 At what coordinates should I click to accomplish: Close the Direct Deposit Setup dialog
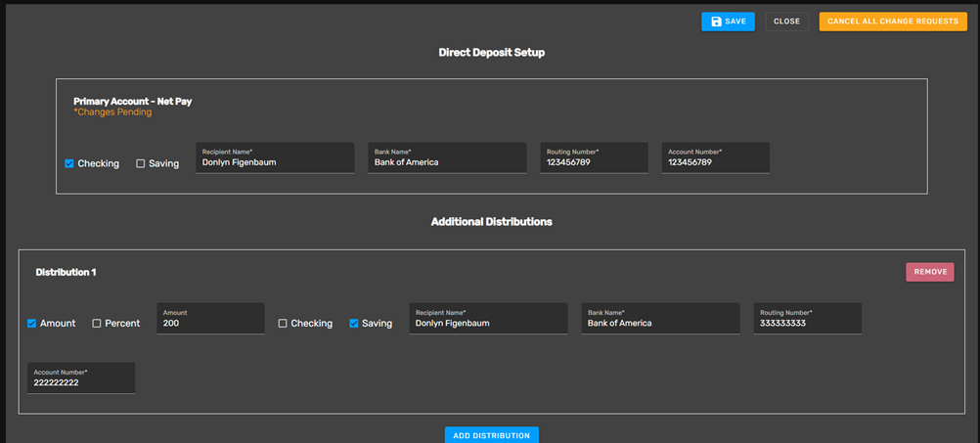[786, 22]
